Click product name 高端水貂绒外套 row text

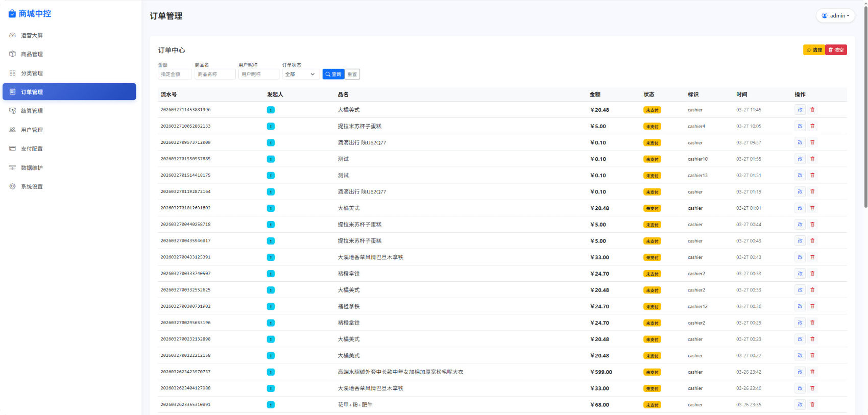click(400, 372)
